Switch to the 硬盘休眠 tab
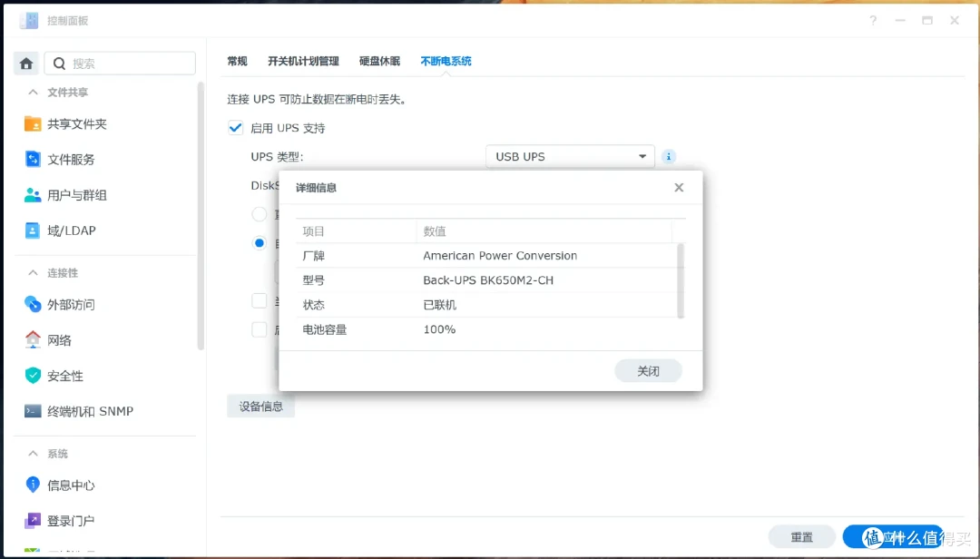 [379, 62]
